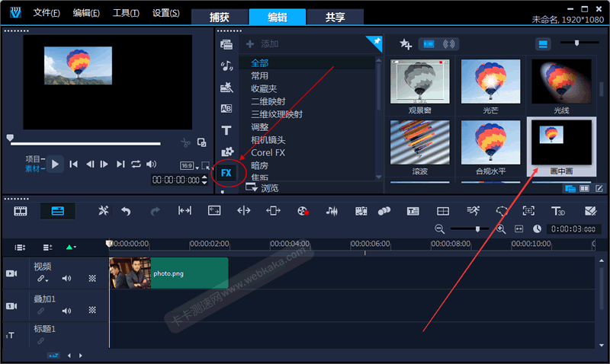Open the 16:9 aspect ratio dropdown
610x364 pixels.
[x=189, y=166]
